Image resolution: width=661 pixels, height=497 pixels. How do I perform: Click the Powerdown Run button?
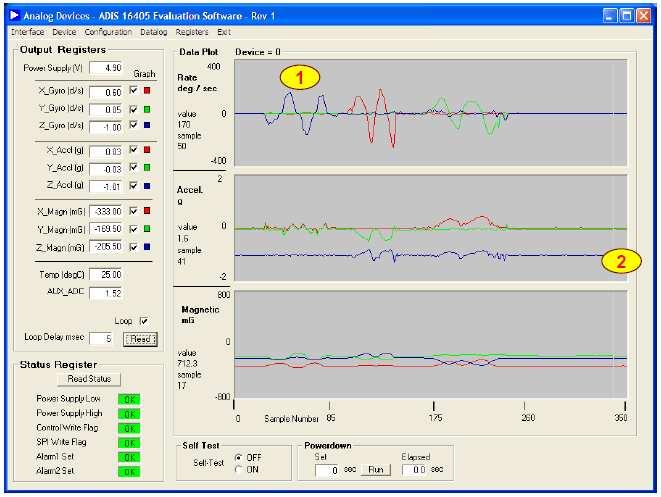click(376, 470)
